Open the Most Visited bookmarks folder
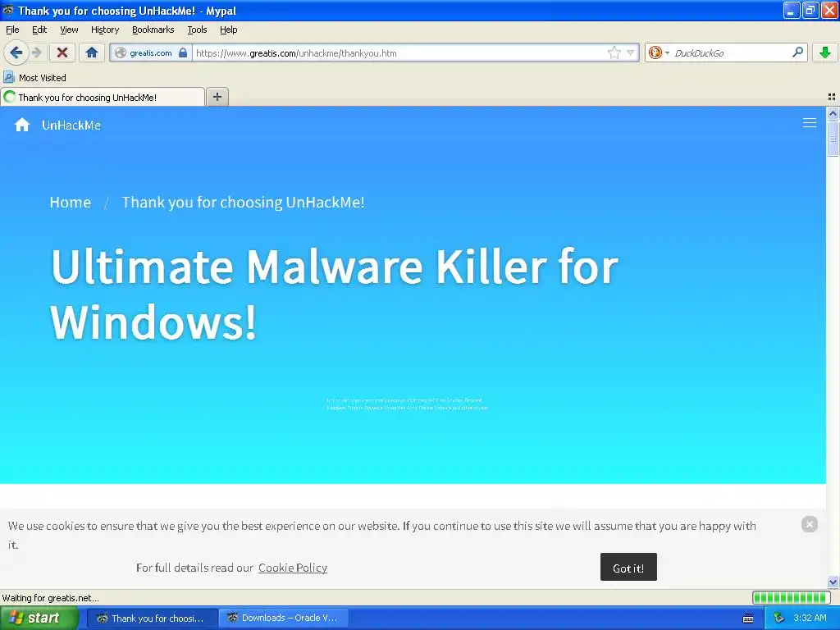840x630 pixels. (x=34, y=78)
